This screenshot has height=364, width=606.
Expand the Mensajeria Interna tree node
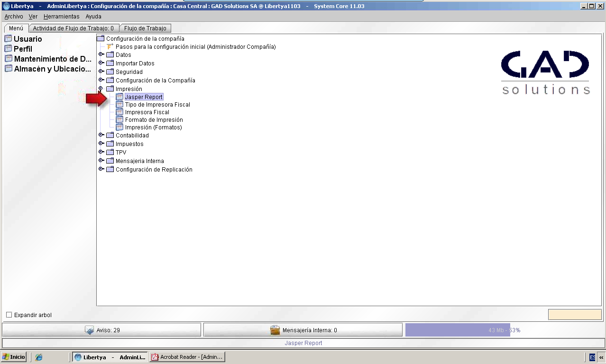(101, 161)
